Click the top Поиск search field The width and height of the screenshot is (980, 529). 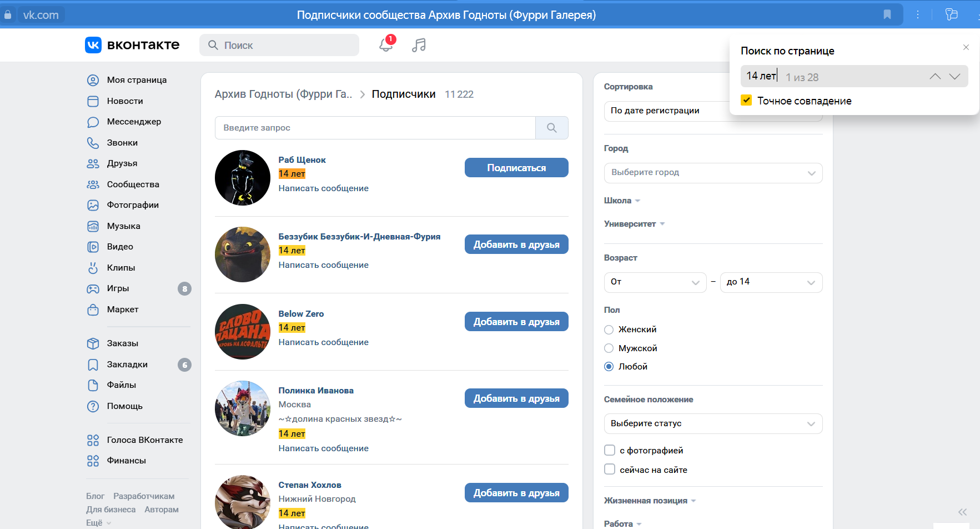(x=279, y=45)
